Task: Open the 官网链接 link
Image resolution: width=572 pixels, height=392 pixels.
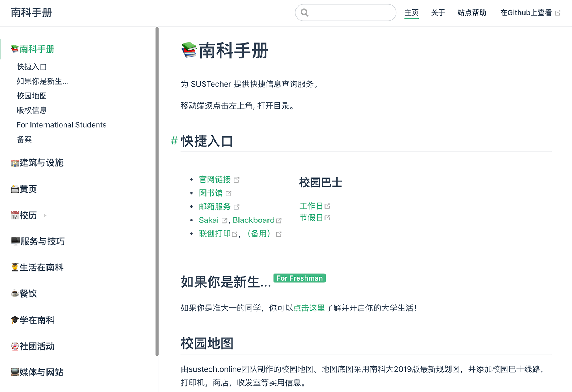Action: pyautogui.click(x=215, y=179)
